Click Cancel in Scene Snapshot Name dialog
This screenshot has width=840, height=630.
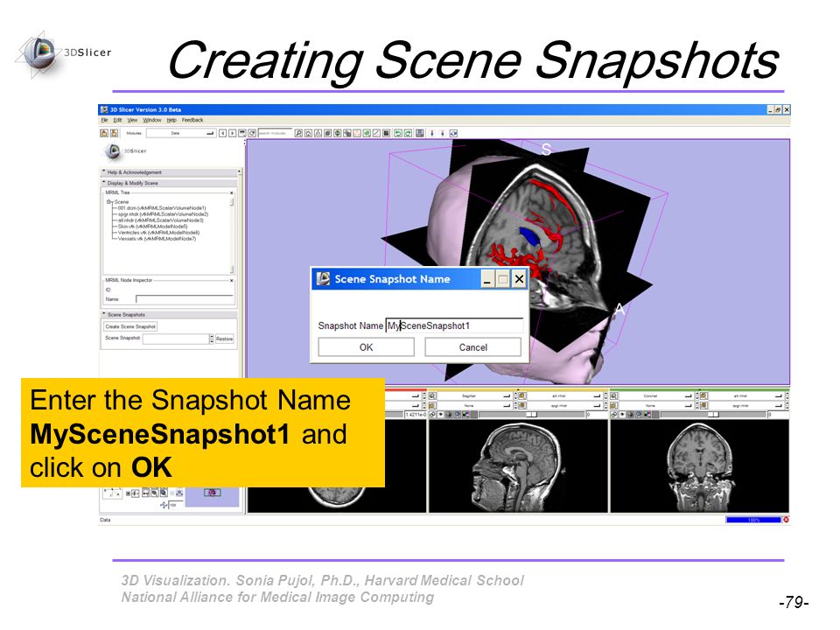coord(473,347)
